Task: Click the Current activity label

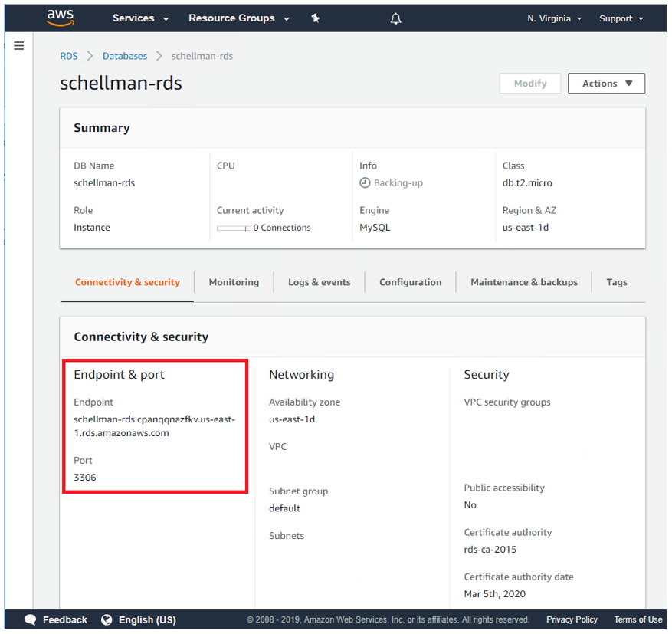Action: click(251, 211)
